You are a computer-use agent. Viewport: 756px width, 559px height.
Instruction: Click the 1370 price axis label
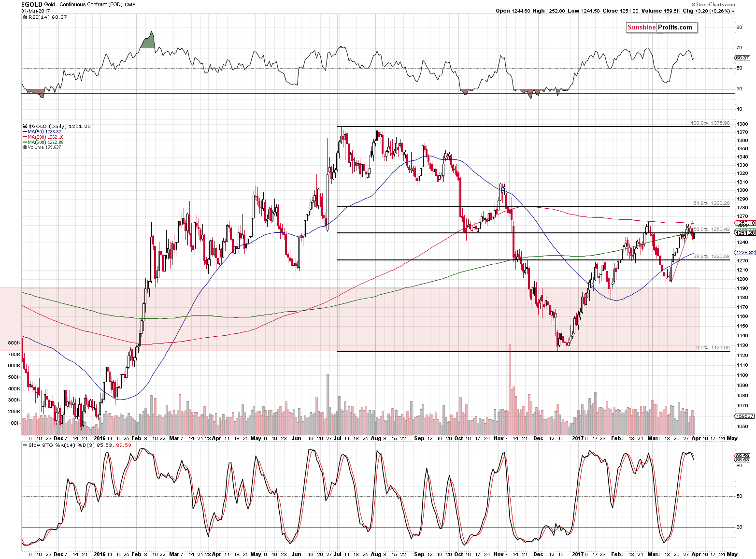click(742, 132)
